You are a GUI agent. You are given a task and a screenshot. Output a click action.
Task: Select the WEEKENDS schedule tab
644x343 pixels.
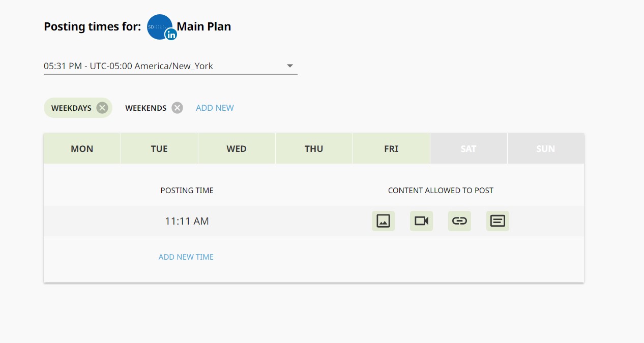click(146, 108)
